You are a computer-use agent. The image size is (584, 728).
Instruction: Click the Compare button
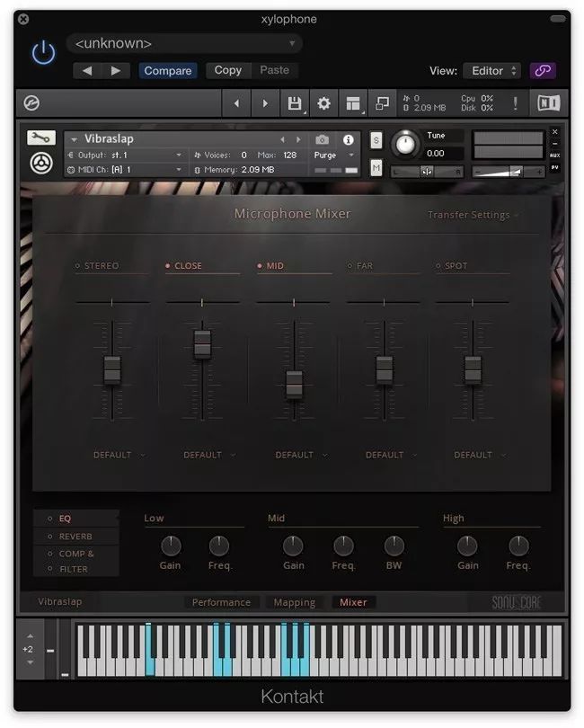pyautogui.click(x=168, y=71)
